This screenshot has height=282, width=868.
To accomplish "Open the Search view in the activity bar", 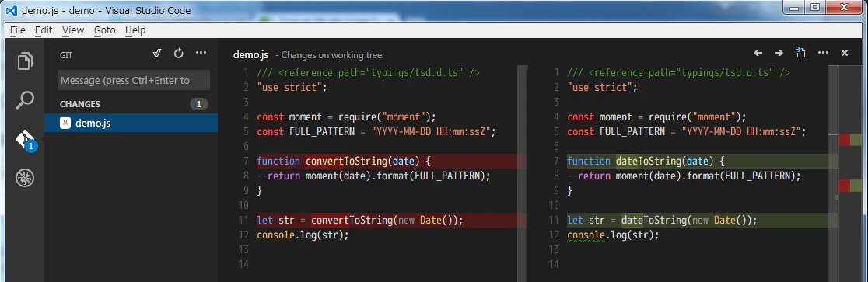I will (25, 101).
